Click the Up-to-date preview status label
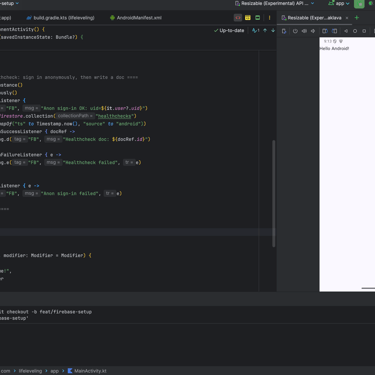Viewport: 375px width, 375px height. tap(229, 31)
